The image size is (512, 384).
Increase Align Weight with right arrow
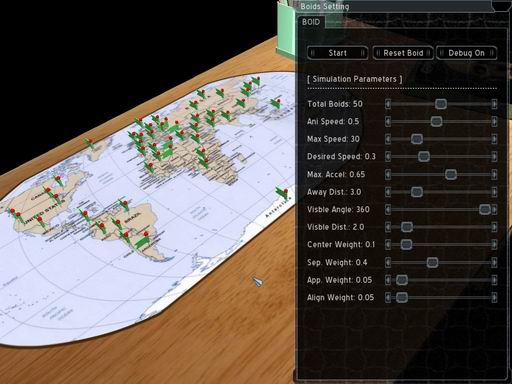[x=494, y=297]
